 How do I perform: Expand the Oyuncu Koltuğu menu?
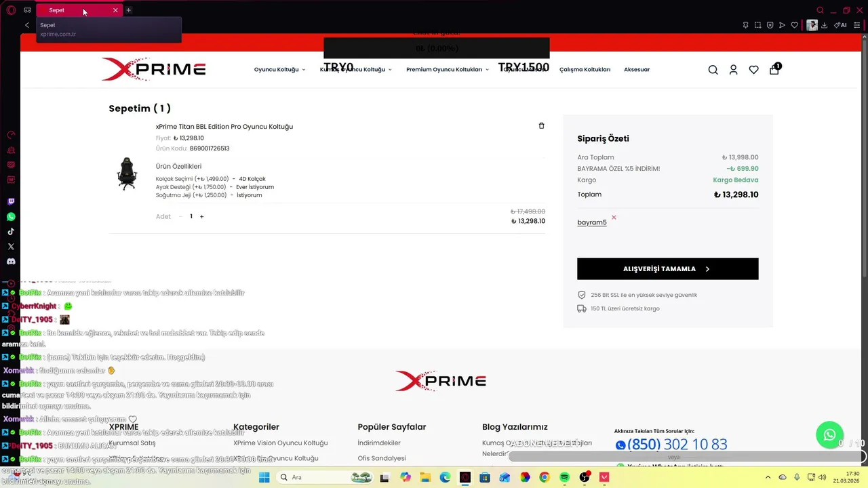279,70
